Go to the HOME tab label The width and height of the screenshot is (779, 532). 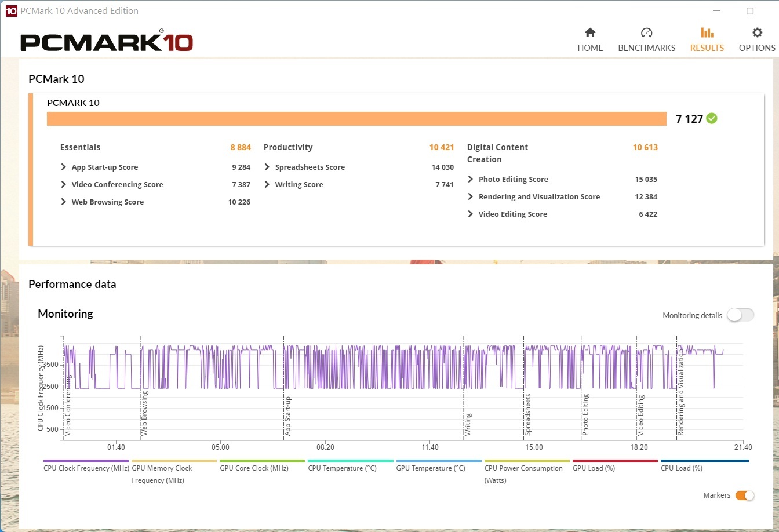590,48
